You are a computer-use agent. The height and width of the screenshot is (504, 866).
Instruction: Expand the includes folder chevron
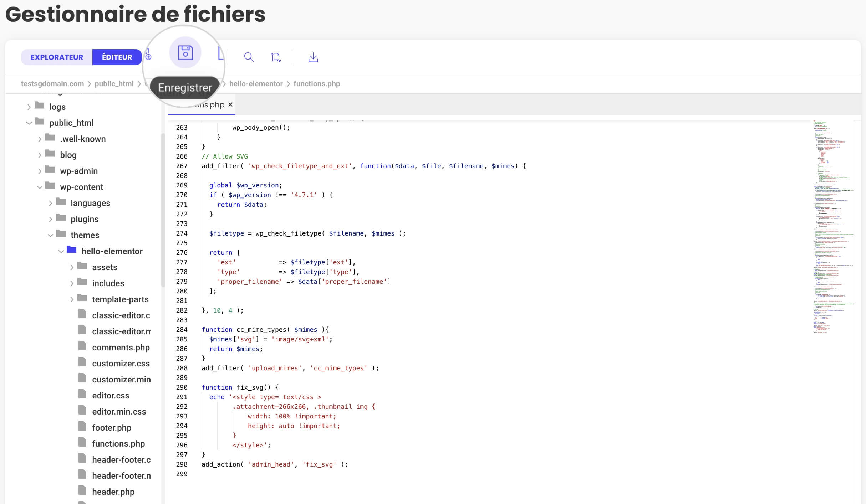pyautogui.click(x=72, y=283)
